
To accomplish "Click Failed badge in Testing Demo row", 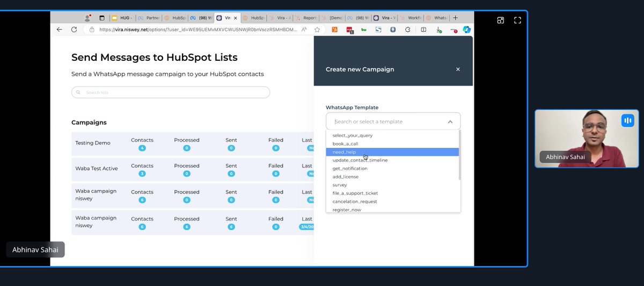I will click(x=276, y=148).
